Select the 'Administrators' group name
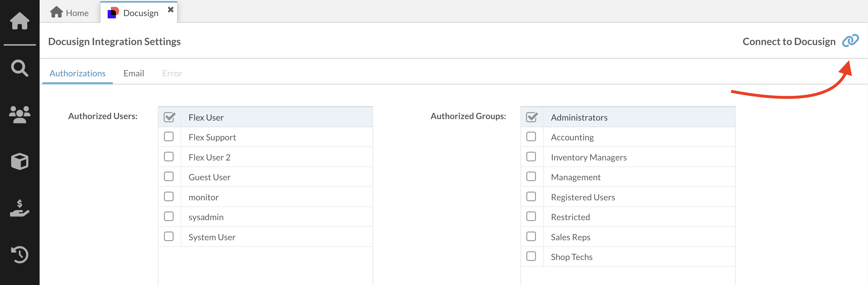This screenshot has height=285, width=868. [x=579, y=117]
